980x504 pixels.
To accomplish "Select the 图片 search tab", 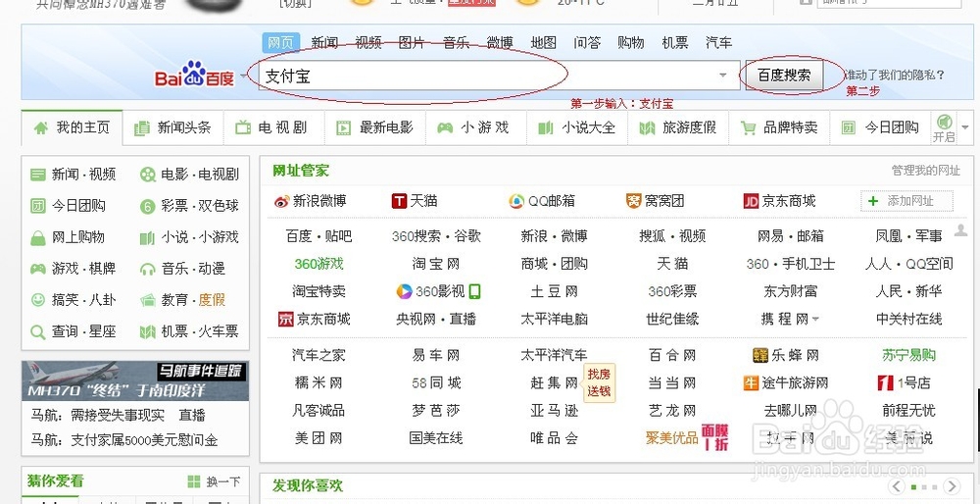I will pos(412,42).
